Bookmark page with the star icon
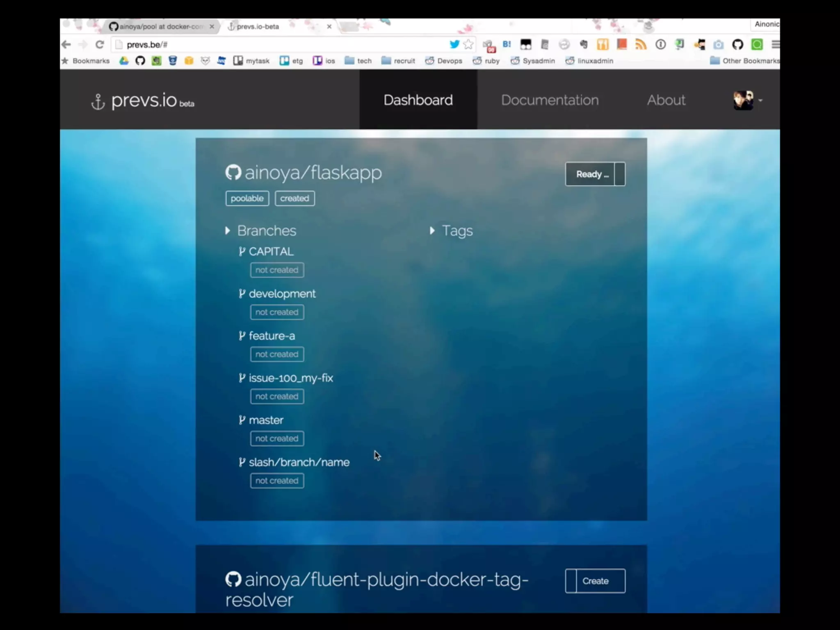Viewport: 840px width, 630px height. point(468,44)
